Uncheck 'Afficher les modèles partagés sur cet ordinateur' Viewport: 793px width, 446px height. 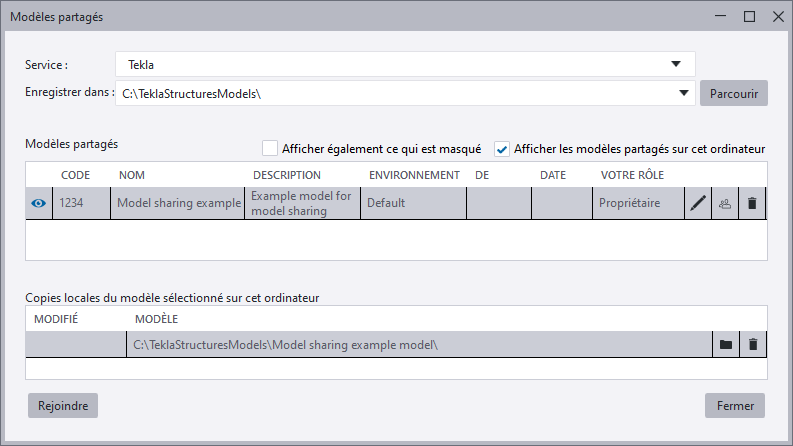coord(502,149)
